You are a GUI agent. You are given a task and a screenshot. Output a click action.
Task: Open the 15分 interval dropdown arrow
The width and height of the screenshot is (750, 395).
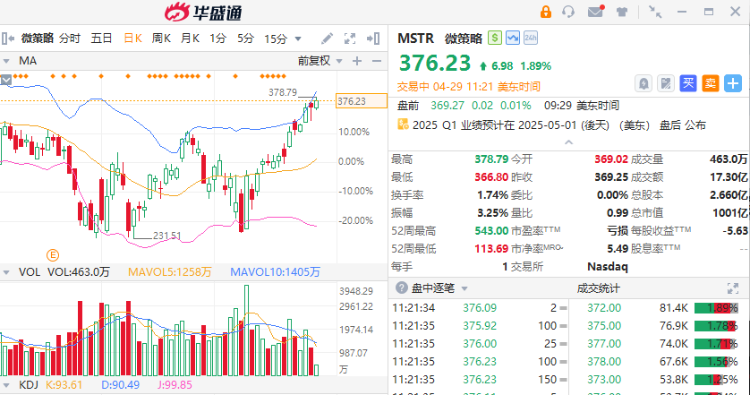(298, 39)
